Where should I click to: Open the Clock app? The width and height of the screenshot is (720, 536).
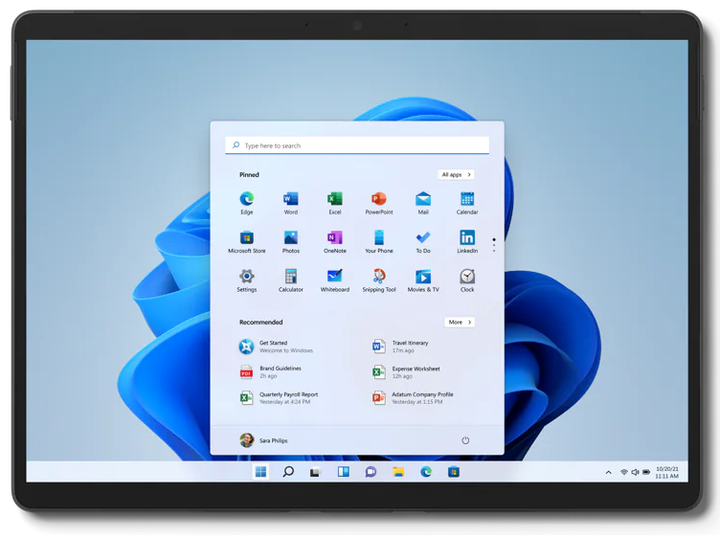coord(467,280)
